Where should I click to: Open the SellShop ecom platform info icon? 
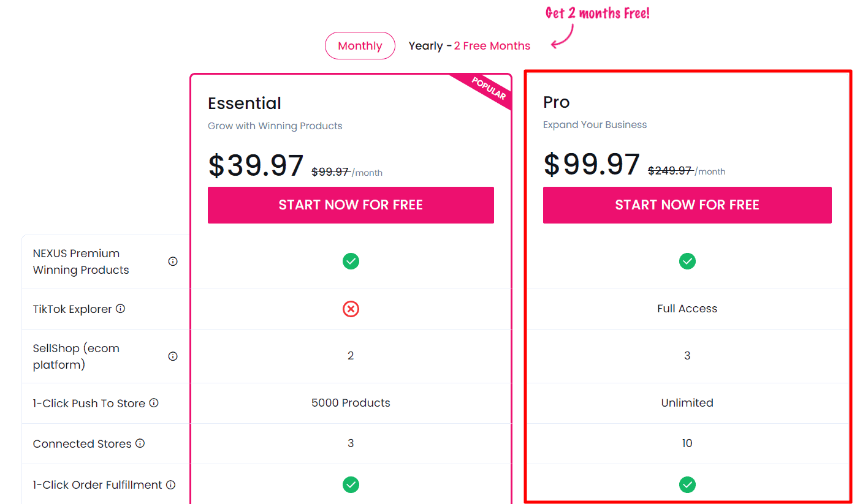click(172, 356)
